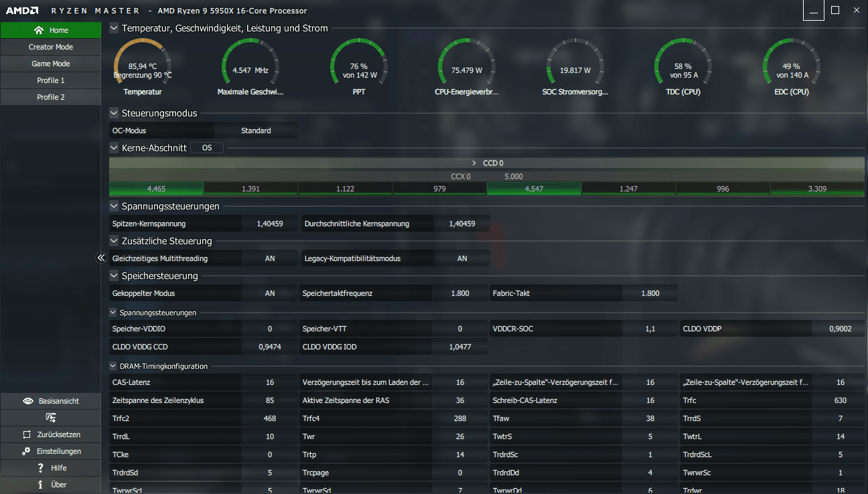
Task: Select core bar showing 4.547
Action: [534, 189]
